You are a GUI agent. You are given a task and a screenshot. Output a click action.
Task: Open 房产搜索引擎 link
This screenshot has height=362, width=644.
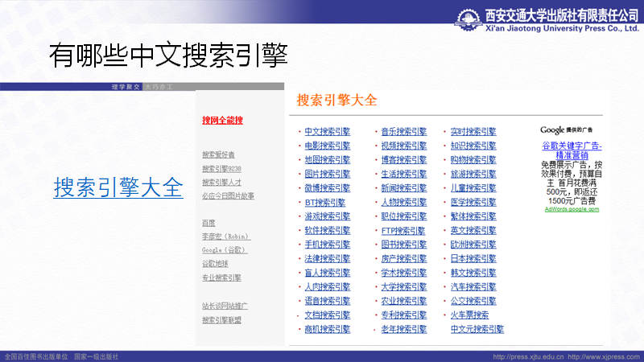(x=404, y=258)
